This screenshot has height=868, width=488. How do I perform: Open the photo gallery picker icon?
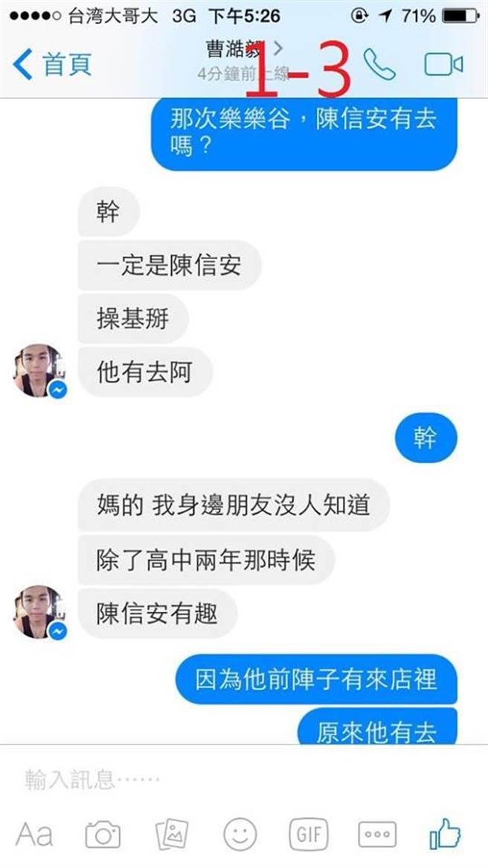tap(172, 835)
